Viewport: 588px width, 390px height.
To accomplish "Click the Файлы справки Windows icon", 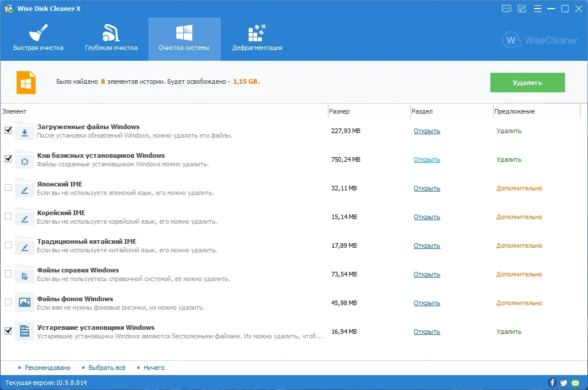I will [25, 274].
